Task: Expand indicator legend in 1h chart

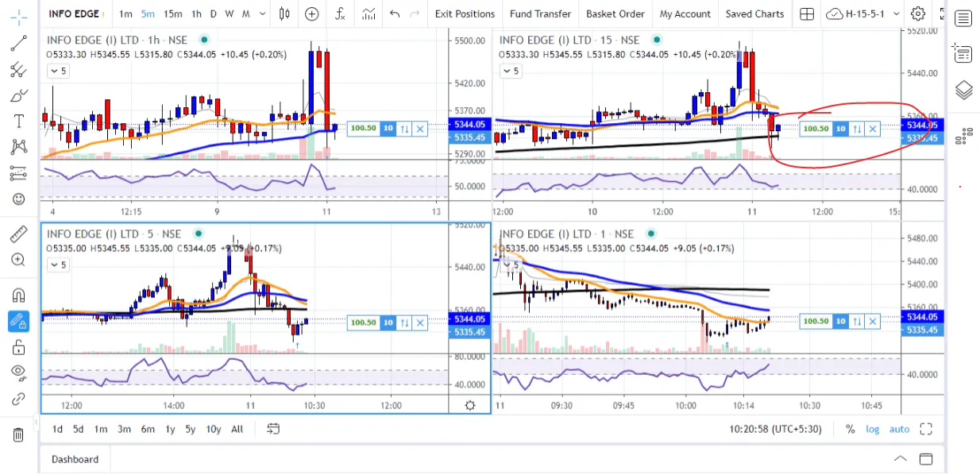Action: click(59, 71)
